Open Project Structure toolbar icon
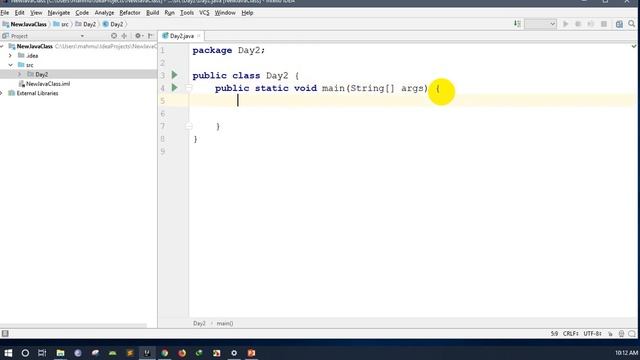Viewport: 640px width, 360px height. pos(619,24)
